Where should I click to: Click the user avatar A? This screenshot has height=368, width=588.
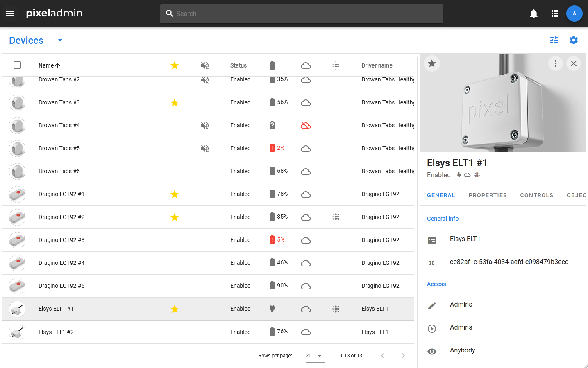(574, 14)
